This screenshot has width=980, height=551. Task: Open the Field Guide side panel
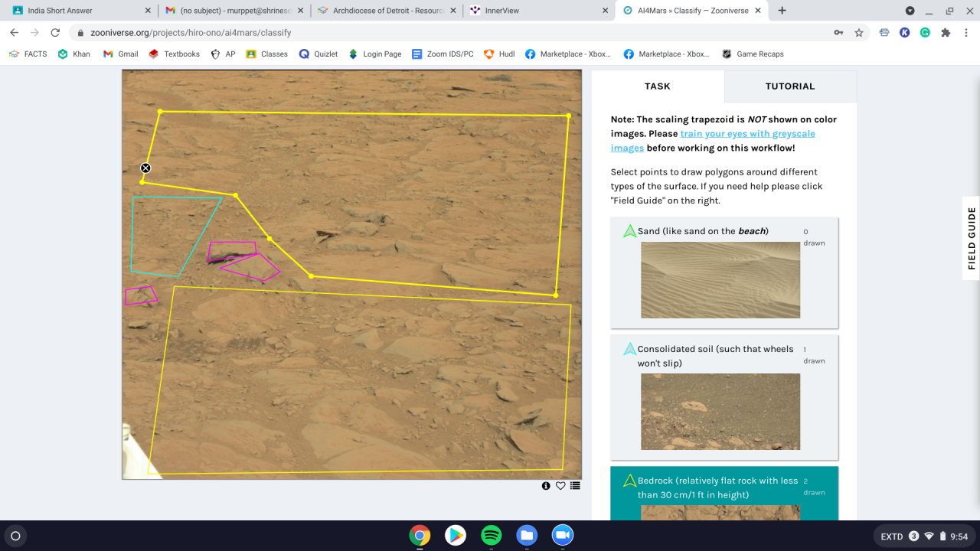point(972,238)
